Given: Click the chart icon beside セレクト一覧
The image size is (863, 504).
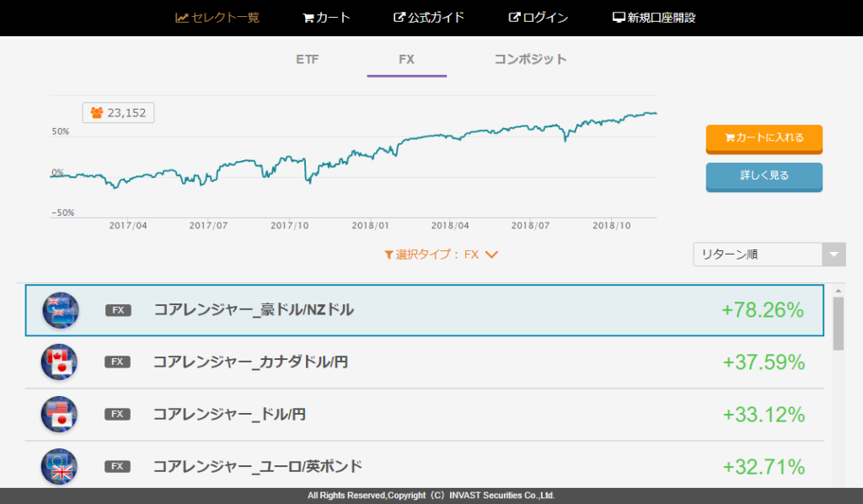Looking at the screenshot, I should 182,18.
